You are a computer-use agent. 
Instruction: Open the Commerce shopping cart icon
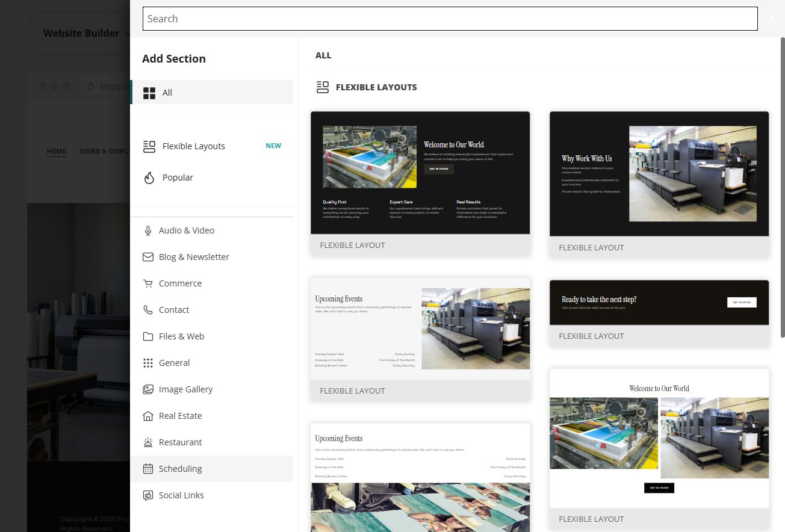[148, 283]
